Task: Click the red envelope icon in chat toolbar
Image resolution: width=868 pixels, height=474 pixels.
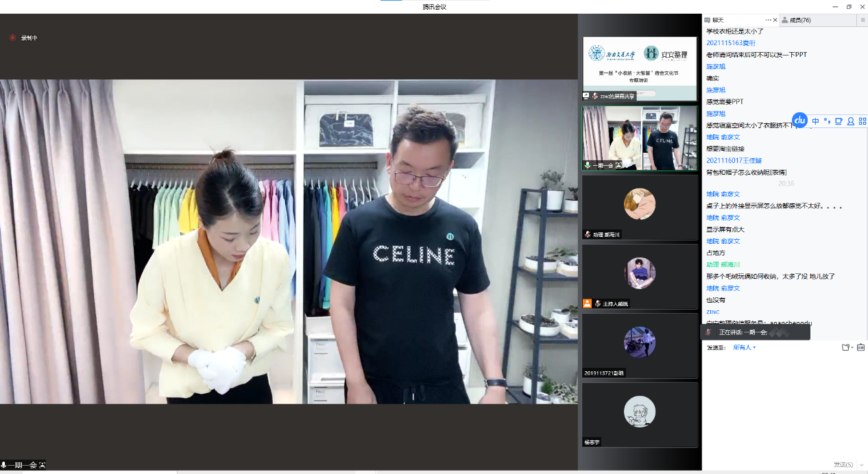Action: tap(860, 347)
